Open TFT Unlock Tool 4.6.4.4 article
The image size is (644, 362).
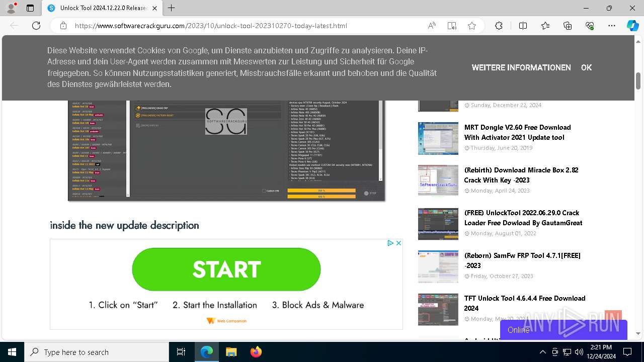coord(525,303)
